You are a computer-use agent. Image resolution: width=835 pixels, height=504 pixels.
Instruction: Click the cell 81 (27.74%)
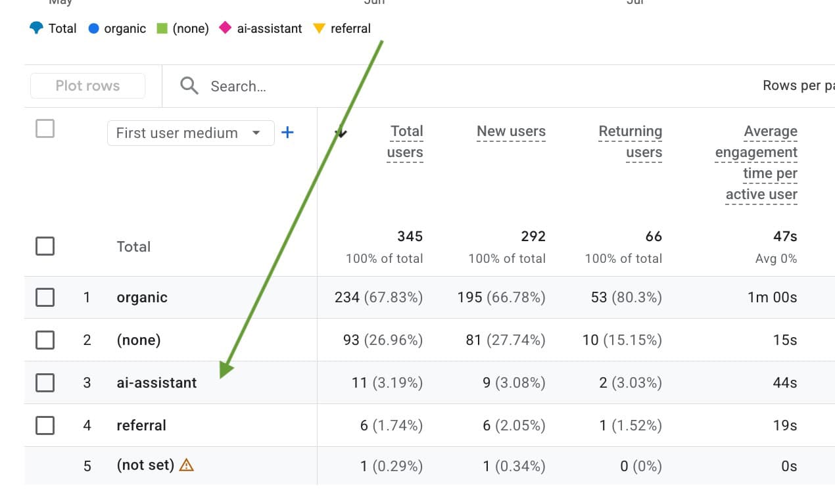tap(506, 340)
